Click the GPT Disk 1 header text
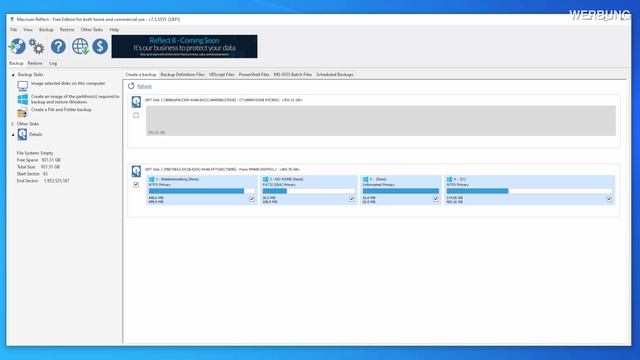 224,100
